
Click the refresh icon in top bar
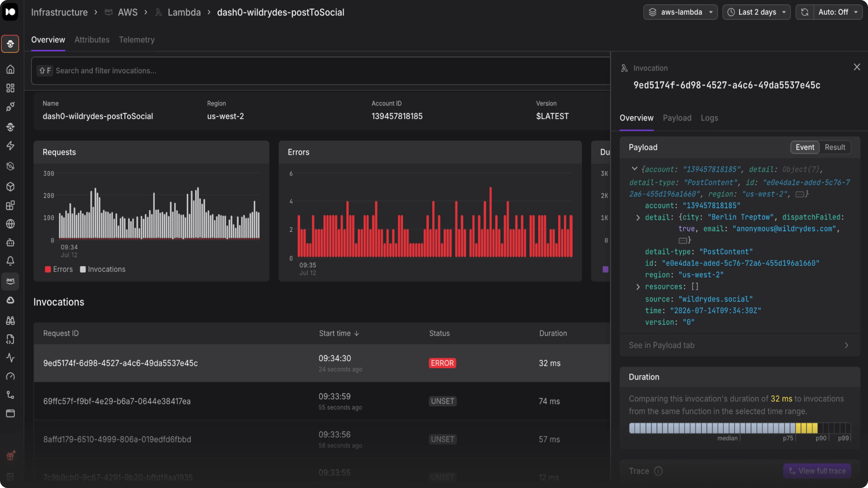pyautogui.click(x=805, y=12)
